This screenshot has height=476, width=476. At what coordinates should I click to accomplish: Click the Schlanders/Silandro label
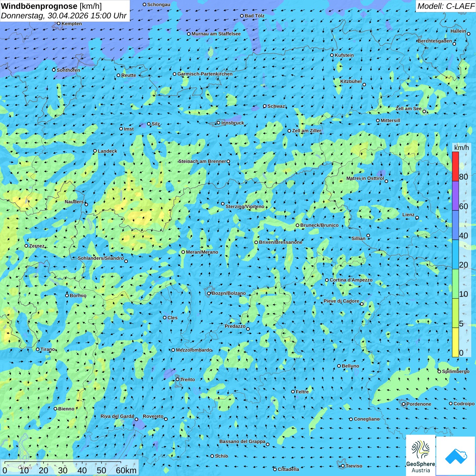[x=101, y=258]
